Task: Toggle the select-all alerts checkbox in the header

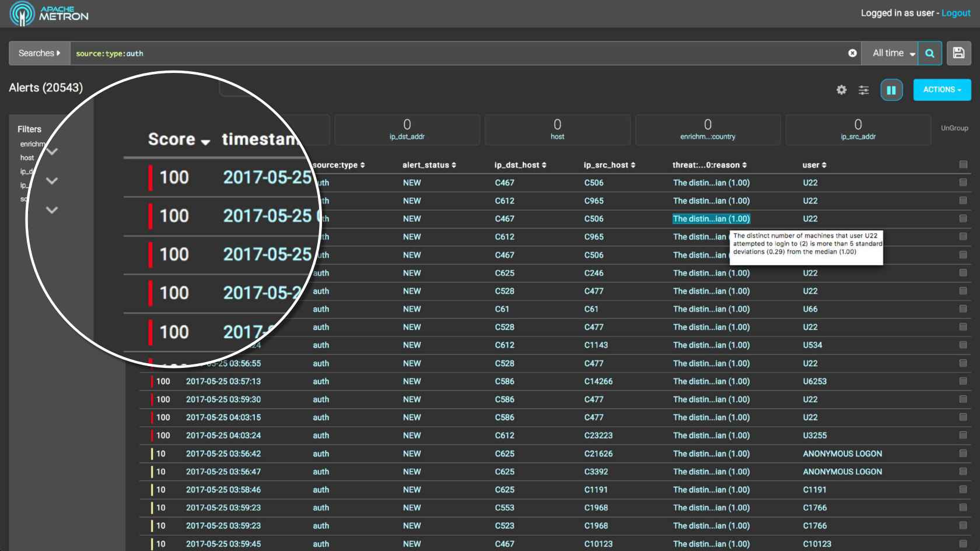Action: point(963,165)
